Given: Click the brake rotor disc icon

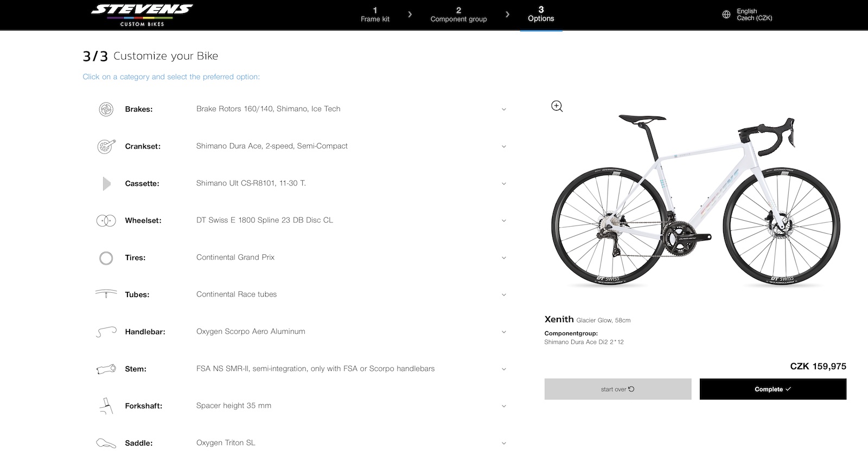Looking at the screenshot, I should [x=106, y=109].
